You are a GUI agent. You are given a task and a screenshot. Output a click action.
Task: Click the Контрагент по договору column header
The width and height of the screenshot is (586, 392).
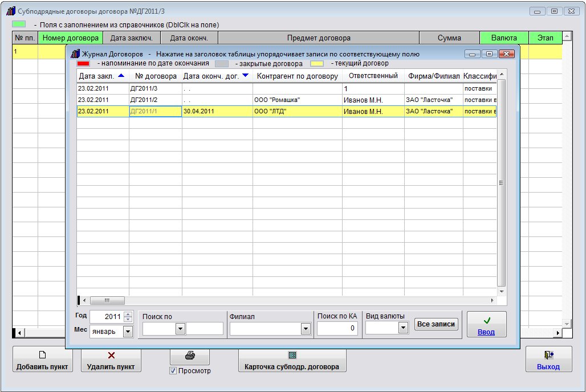[x=297, y=76]
